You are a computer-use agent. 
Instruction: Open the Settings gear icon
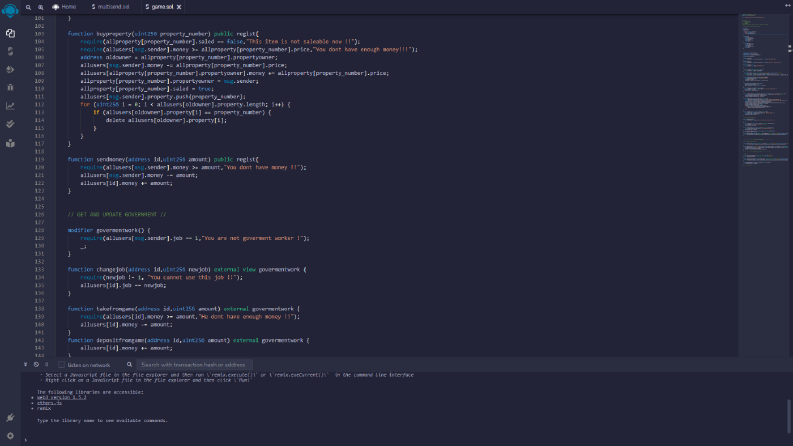click(x=10, y=436)
